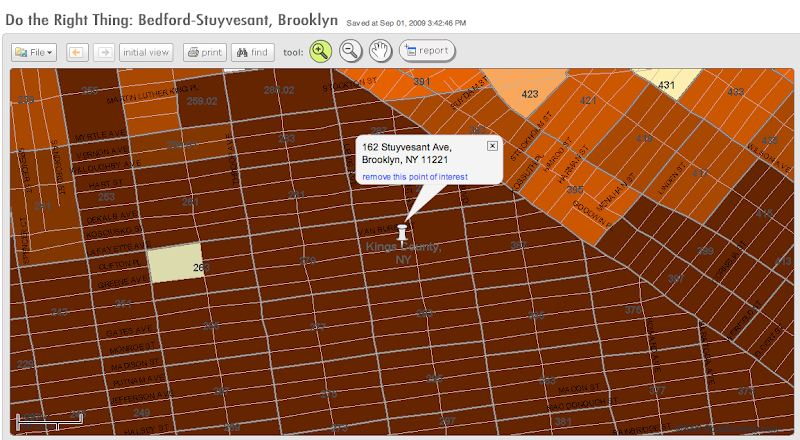This screenshot has width=800, height=440.
Task: Close the address popup with the X
Action: pos(492,146)
